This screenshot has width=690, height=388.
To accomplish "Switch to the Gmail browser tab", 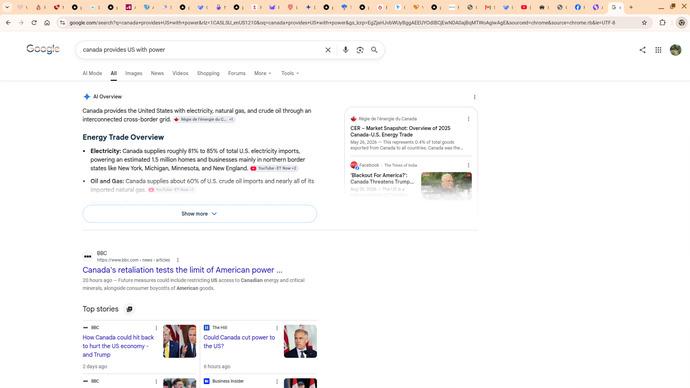I will [x=488, y=7].
